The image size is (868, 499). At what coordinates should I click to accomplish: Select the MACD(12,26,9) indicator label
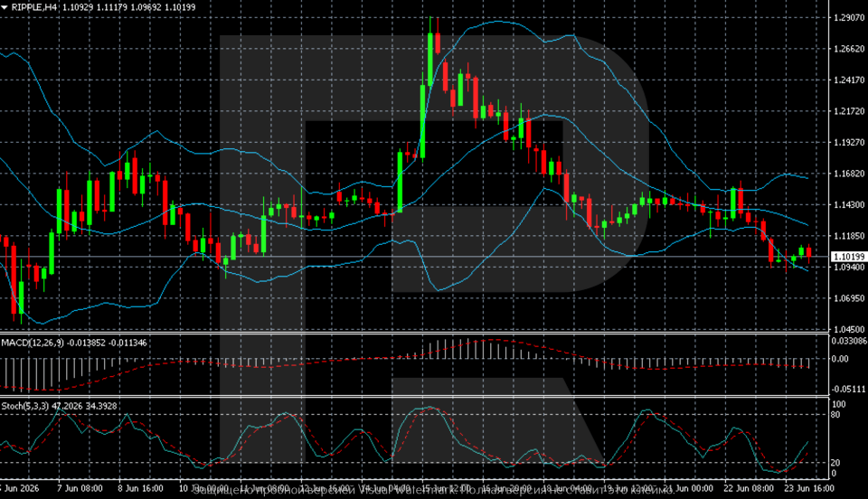[x=33, y=343]
